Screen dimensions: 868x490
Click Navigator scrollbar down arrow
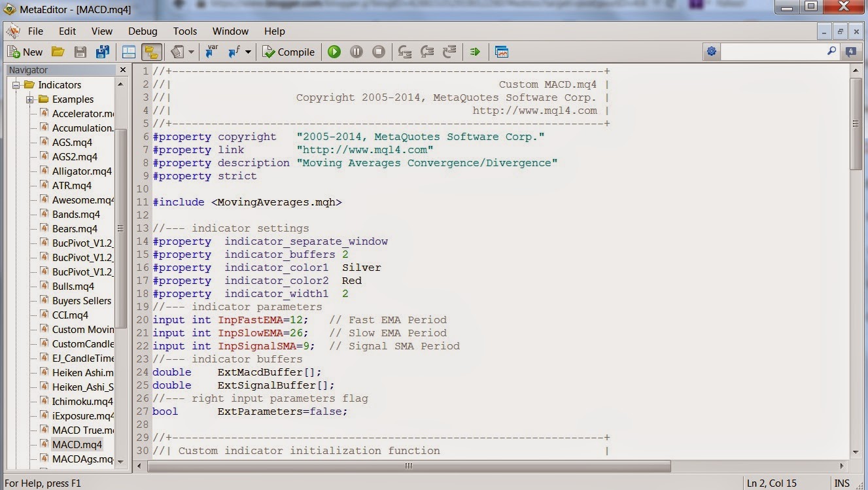click(120, 463)
